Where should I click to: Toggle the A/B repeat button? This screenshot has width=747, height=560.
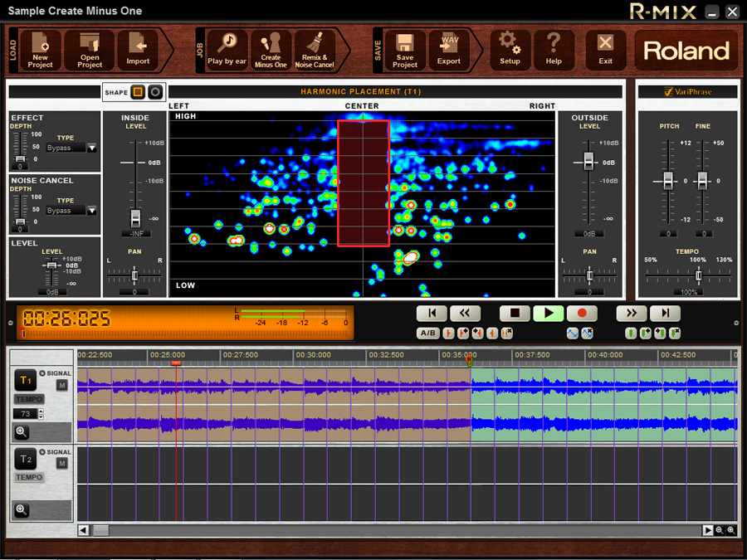click(x=428, y=334)
